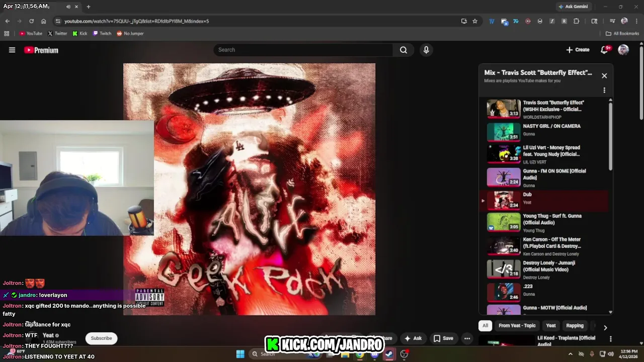
Task: Select the All filter chip
Action: (x=485, y=326)
